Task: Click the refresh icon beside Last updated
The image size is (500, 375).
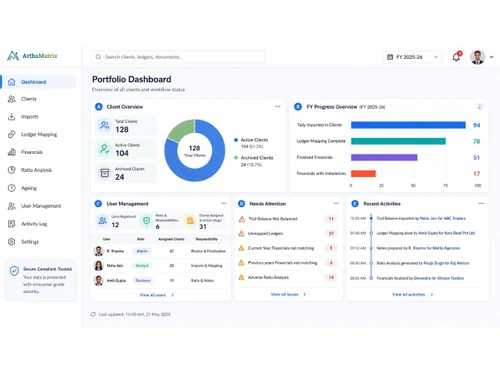Action: (93, 314)
